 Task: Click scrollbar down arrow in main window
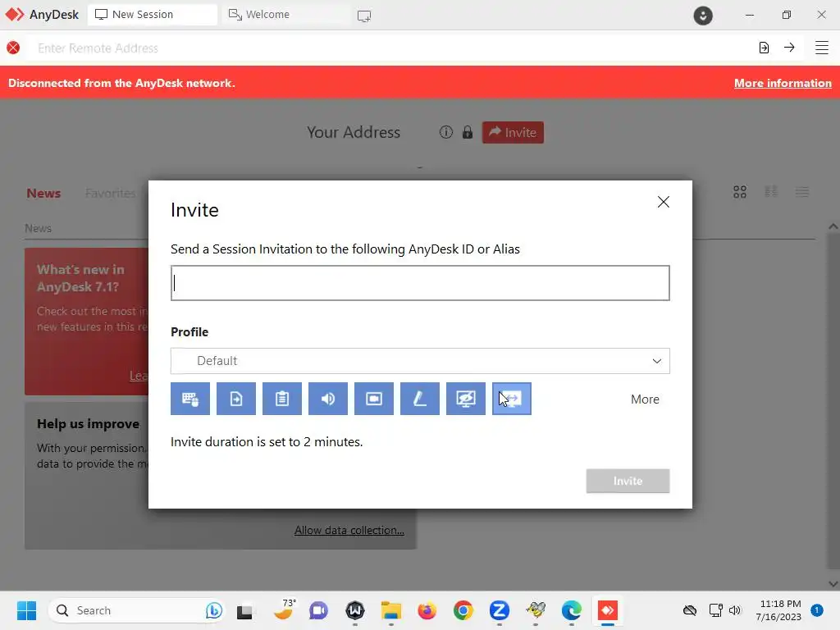point(833,583)
